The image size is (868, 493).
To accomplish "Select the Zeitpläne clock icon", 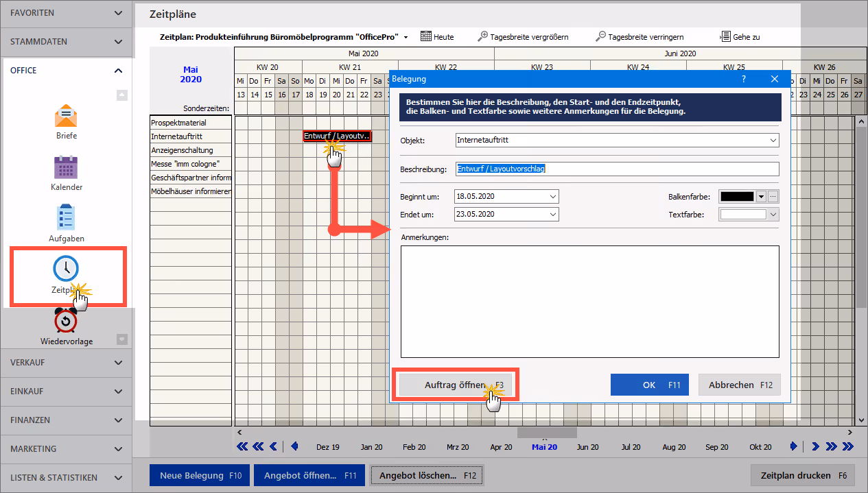I will (67, 268).
